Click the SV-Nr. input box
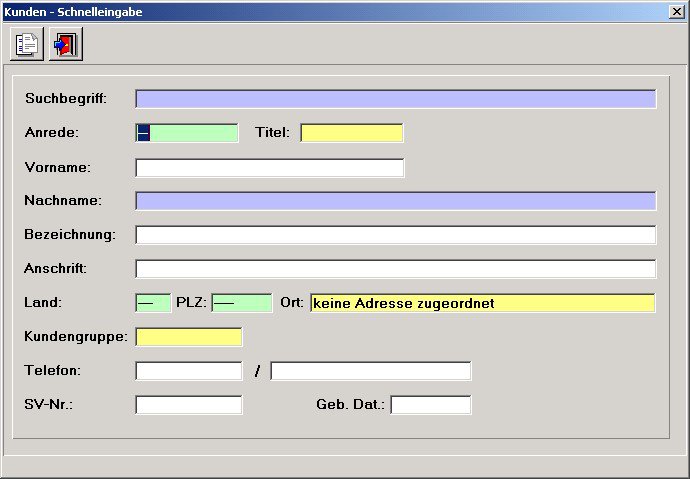690x479 pixels. tap(188, 405)
